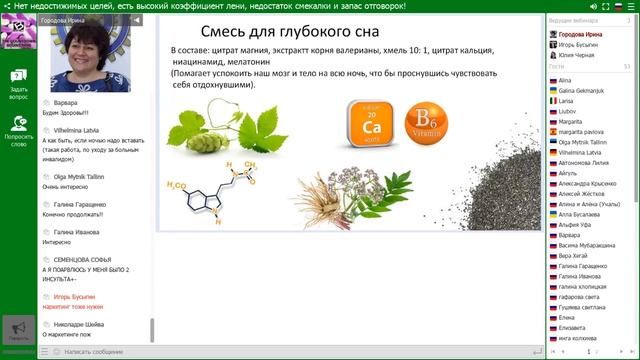Click the chat author name 'Игорь Бусыгин'

click(74, 297)
